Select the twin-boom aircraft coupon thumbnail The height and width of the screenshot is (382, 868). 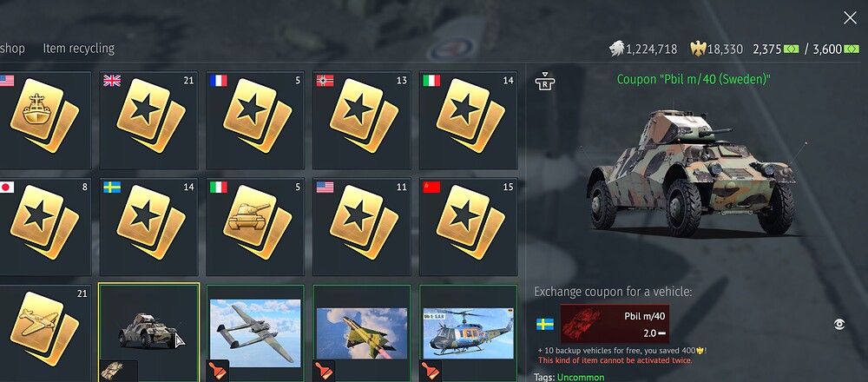tap(255, 333)
